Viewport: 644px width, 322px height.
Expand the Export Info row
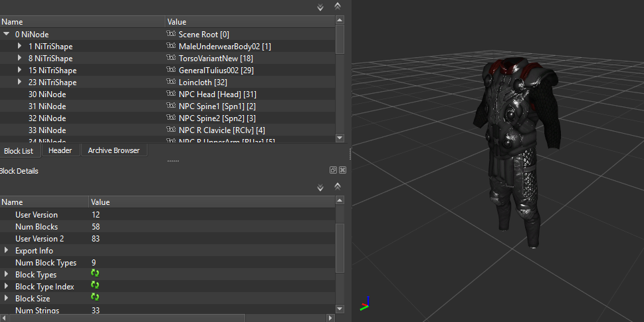click(x=6, y=250)
